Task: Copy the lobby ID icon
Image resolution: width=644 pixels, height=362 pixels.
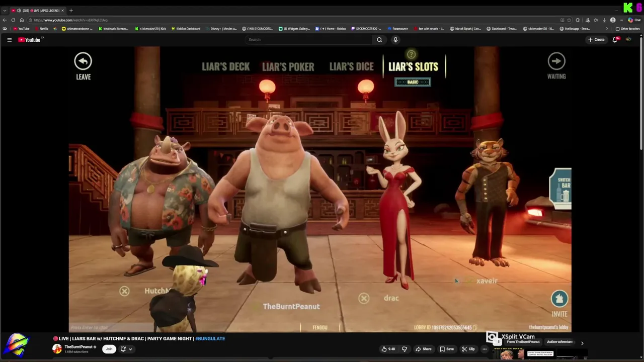Action: click(x=474, y=327)
